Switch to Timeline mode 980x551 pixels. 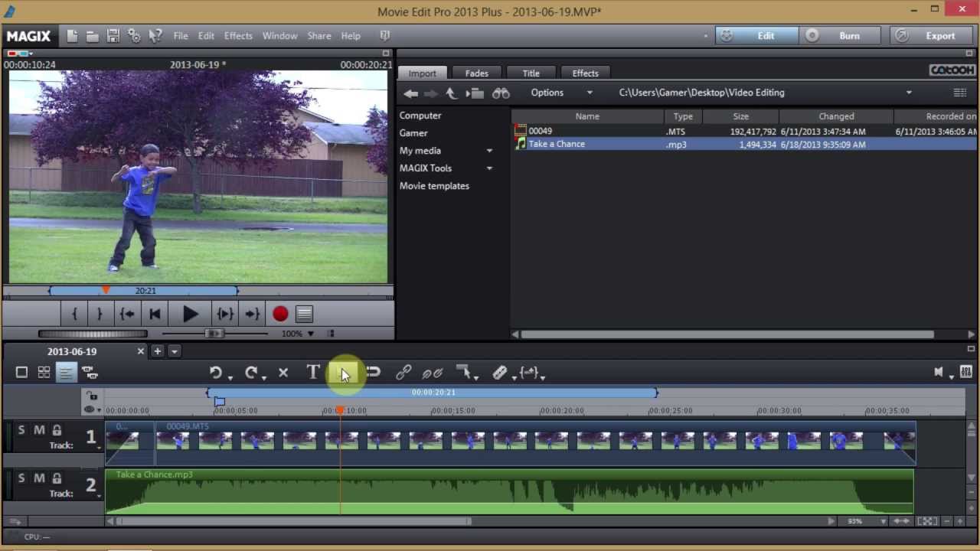coord(66,373)
